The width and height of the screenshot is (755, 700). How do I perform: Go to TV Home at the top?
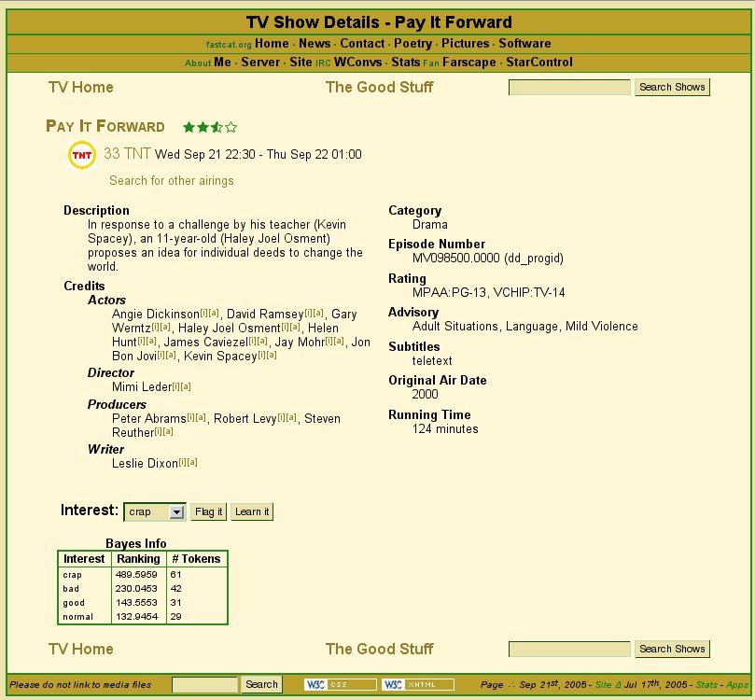tap(81, 87)
